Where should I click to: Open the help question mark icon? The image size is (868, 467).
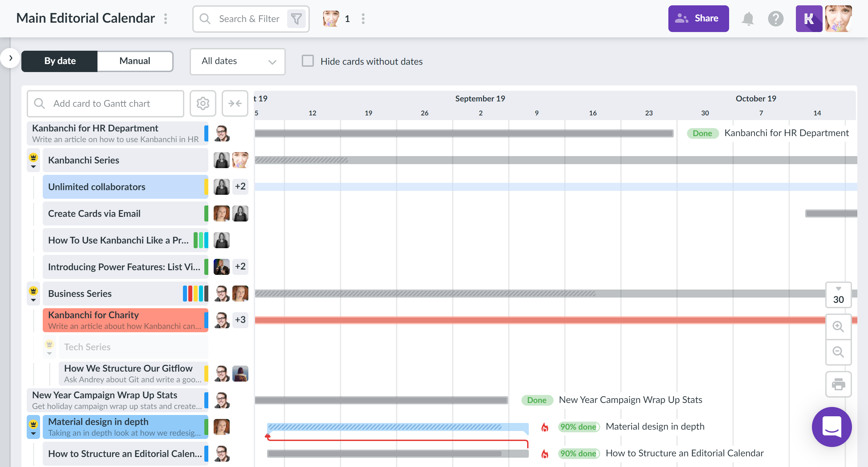[x=776, y=19]
